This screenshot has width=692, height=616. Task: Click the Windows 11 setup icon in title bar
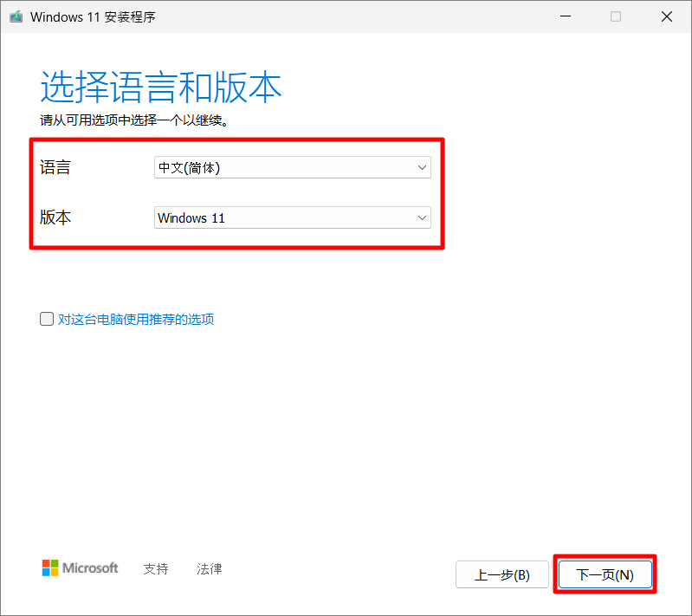[16, 16]
